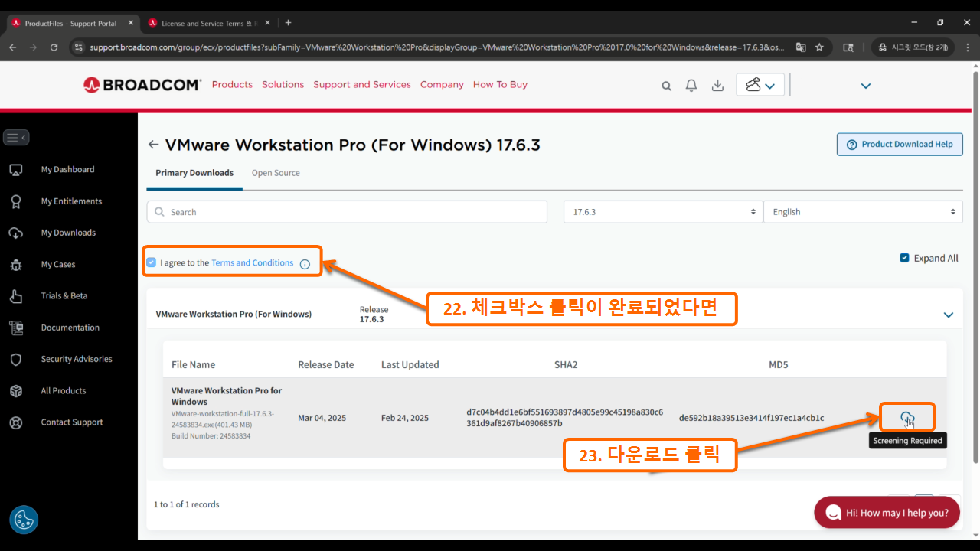Click the MD5 hash de592b18a39513e3414f197ec1a4cb1c
Viewport: 980px width, 551px height.
click(751, 418)
